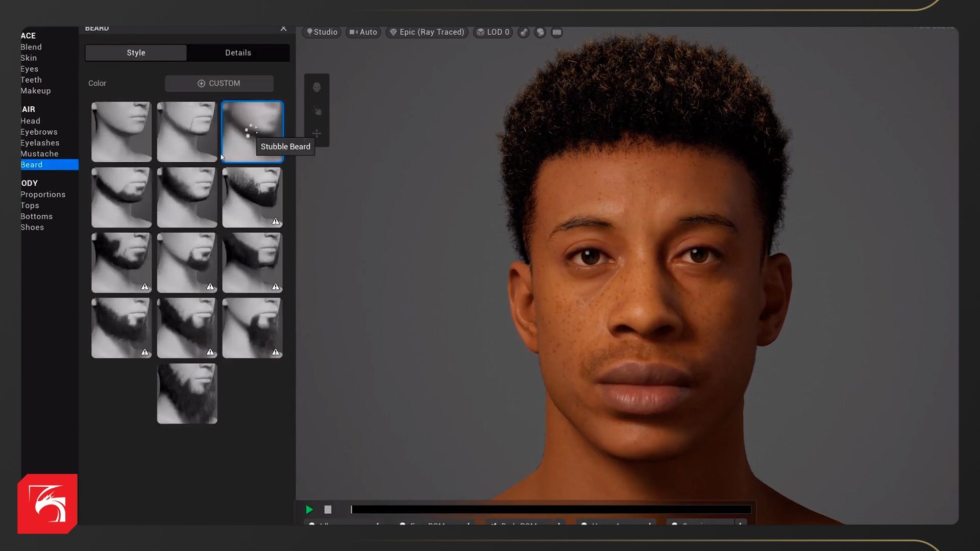980x551 pixels.
Task: Select the Style tab
Action: [x=136, y=53]
